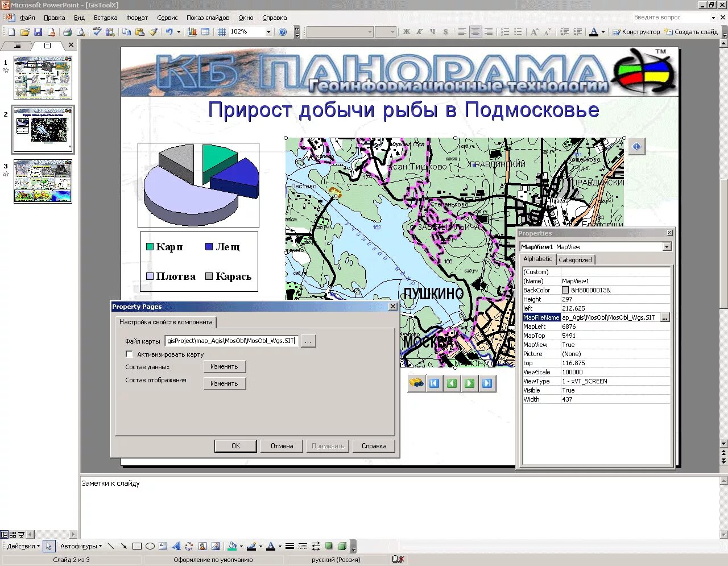This screenshot has height=566, width=728.
Task: Paste with the clipboard icon
Action: click(x=140, y=32)
